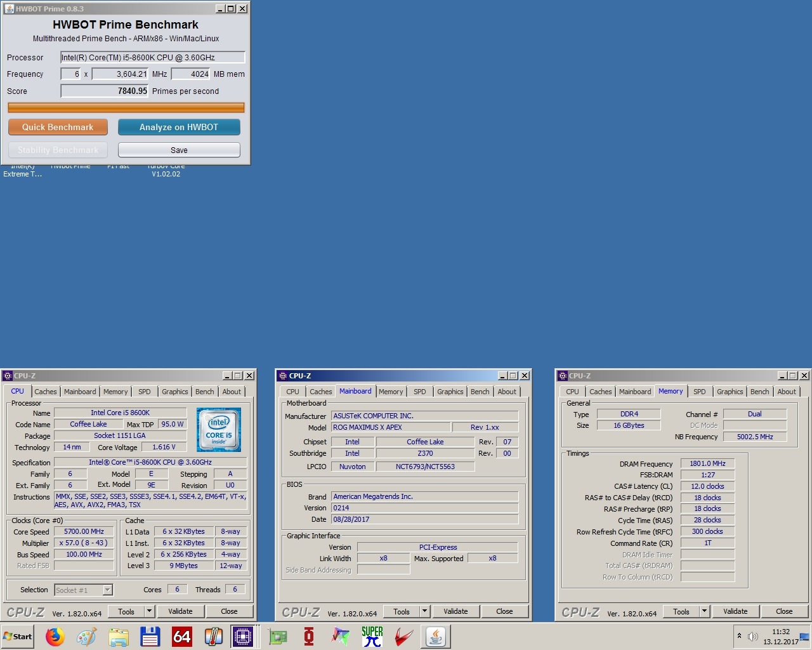Open Tools dropdown arrow in Mainboard CPU-Z window
This screenshot has width=812, height=650.
[x=425, y=611]
